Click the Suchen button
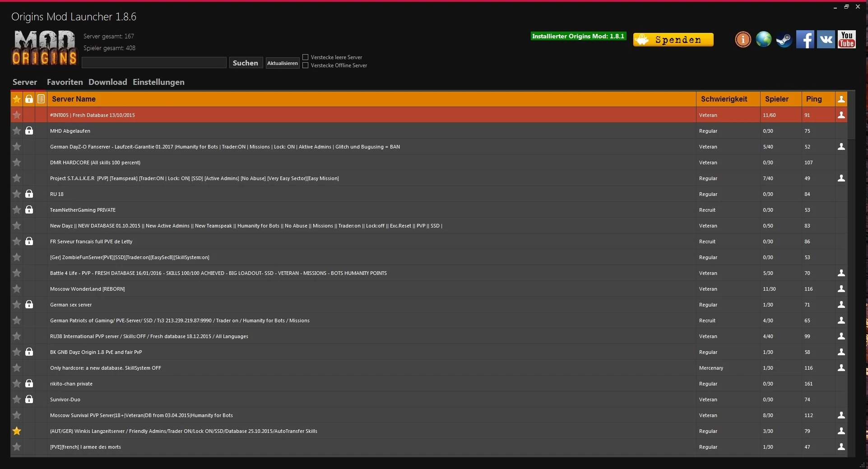The width and height of the screenshot is (868, 469). coord(246,63)
